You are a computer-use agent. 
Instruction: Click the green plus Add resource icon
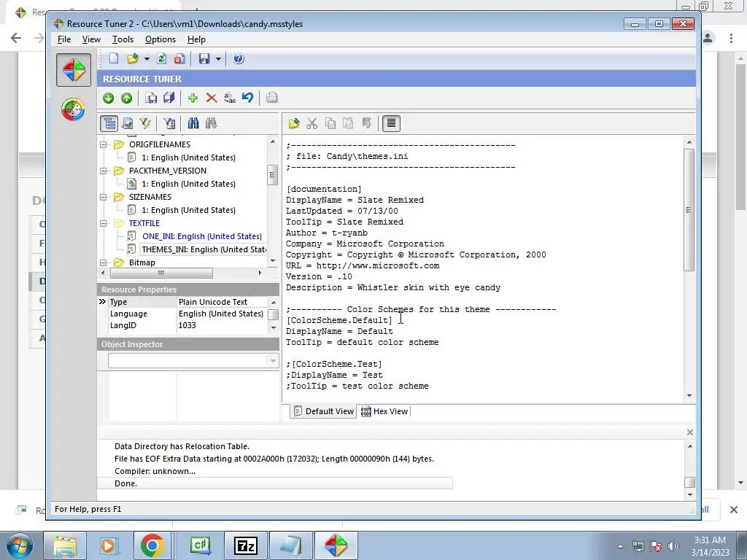pos(193,98)
